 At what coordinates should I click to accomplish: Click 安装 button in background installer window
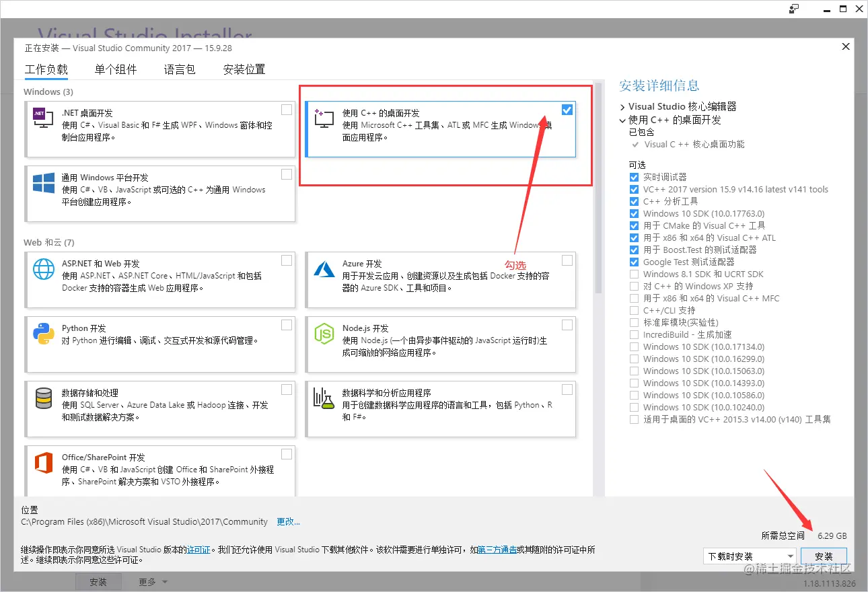(x=98, y=582)
